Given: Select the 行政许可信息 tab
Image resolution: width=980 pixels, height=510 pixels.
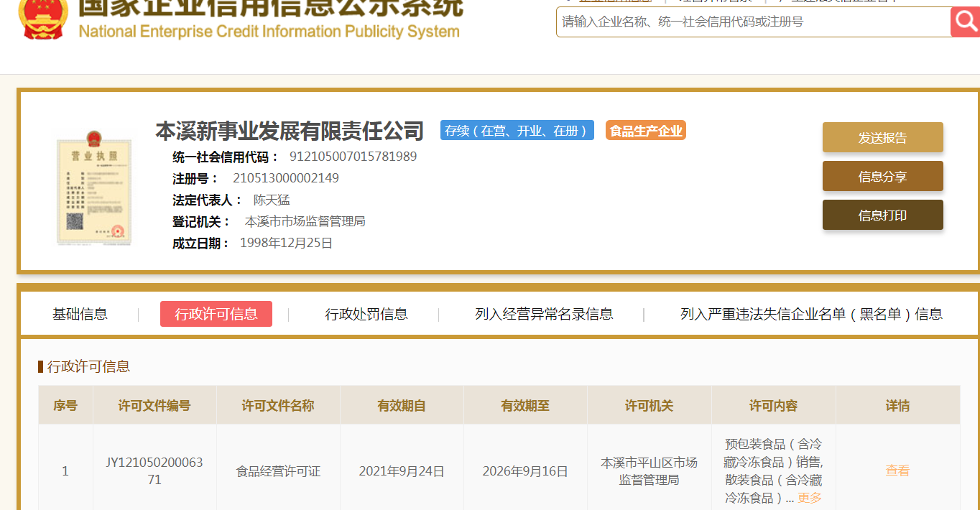Looking at the screenshot, I should (x=216, y=314).
